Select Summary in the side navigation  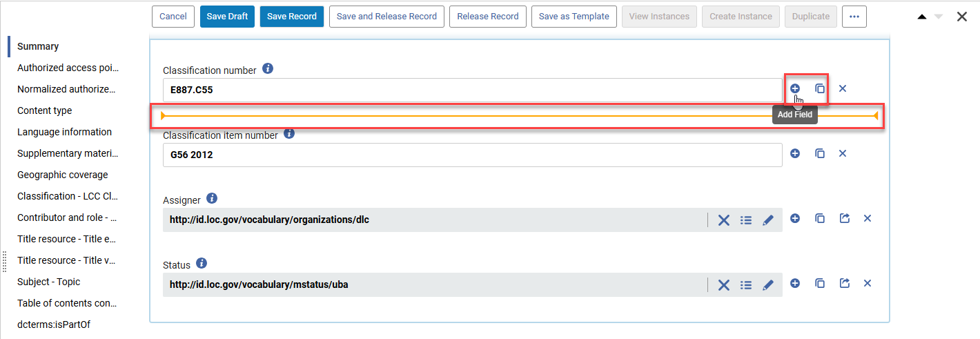(38, 46)
